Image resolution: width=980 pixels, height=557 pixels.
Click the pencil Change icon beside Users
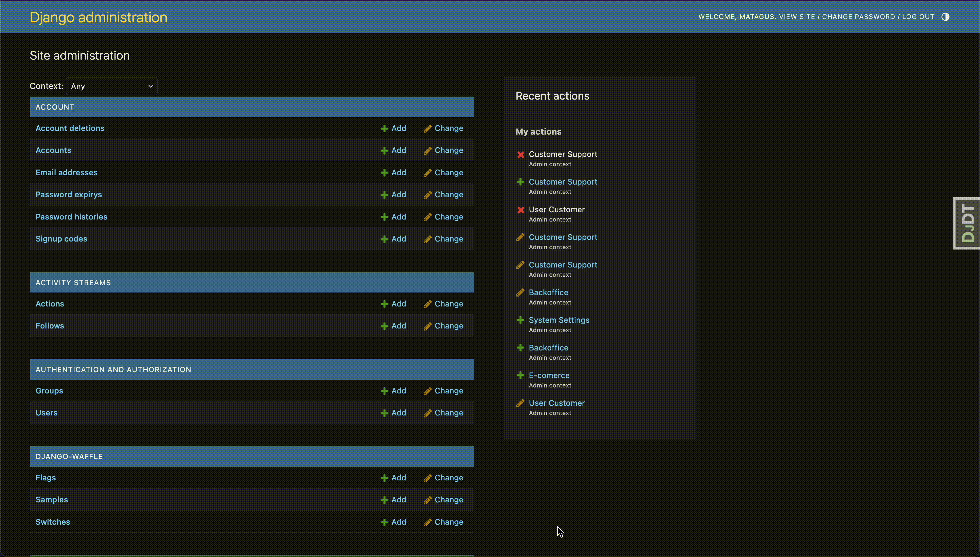click(427, 412)
